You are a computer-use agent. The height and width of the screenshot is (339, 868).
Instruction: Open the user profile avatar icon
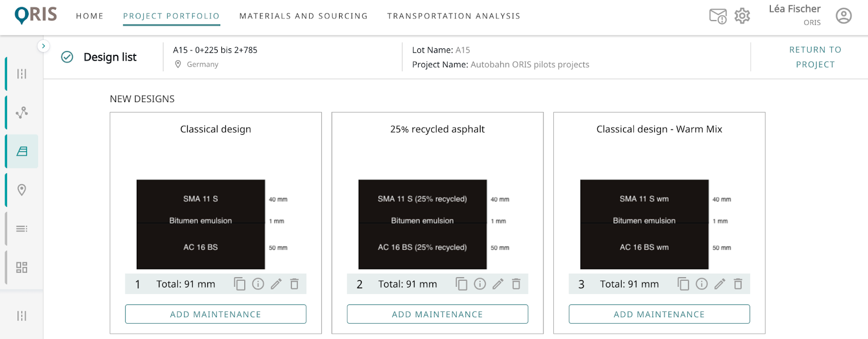click(843, 16)
